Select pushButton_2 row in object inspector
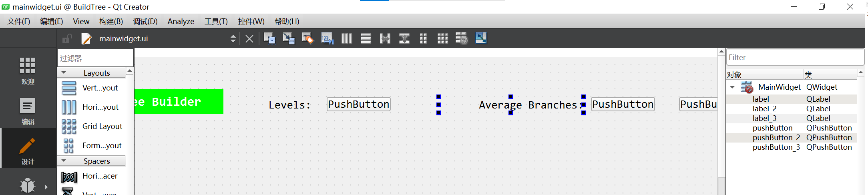 click(791, 137)
